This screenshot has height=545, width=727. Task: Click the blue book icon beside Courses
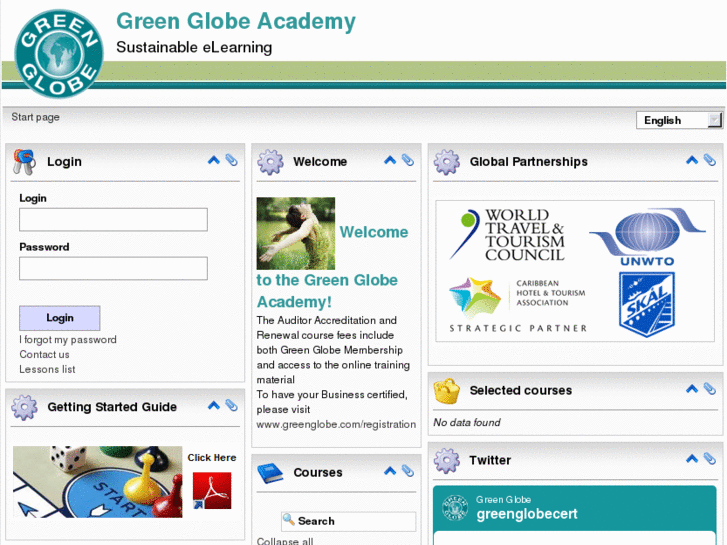tap(270, 473)
